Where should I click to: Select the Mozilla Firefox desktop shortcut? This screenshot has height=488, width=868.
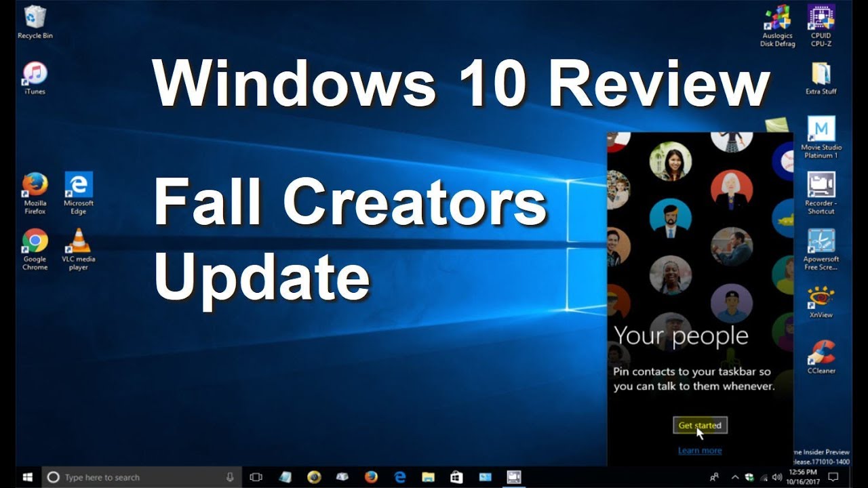[x=35, y=193]
